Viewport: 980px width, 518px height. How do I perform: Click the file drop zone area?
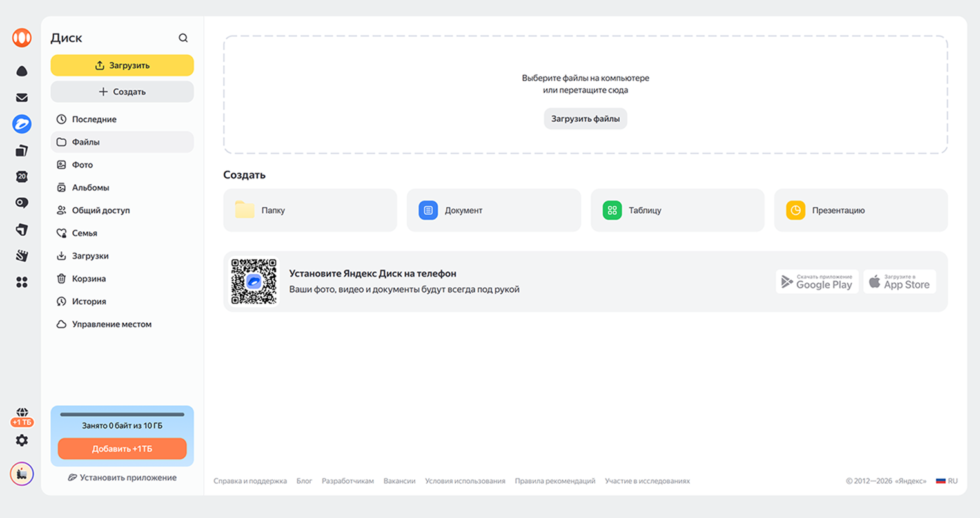click(585, 95)
